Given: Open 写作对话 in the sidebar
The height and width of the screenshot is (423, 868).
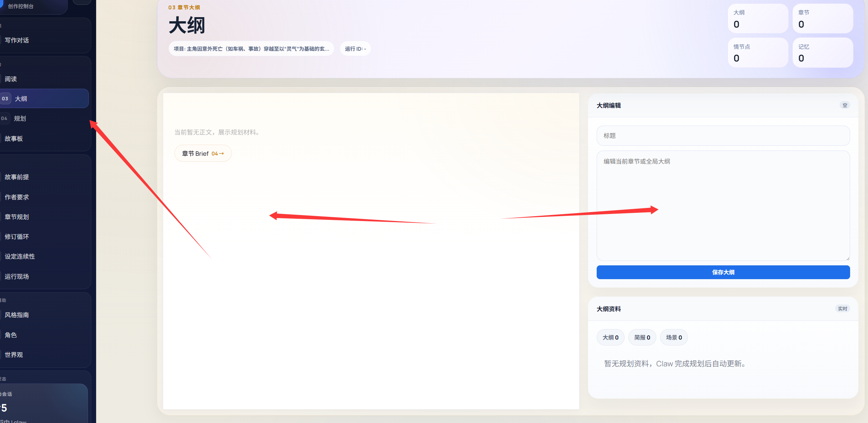Looking at the screenshot, I should [17, 40].
